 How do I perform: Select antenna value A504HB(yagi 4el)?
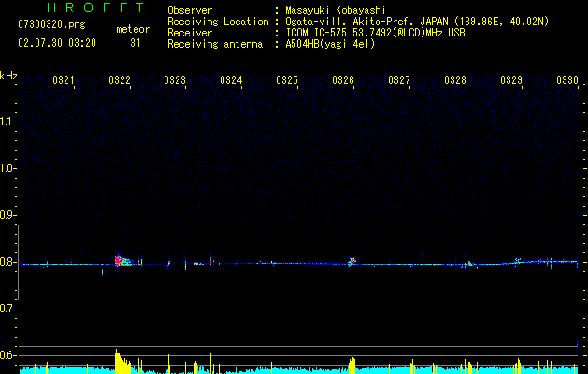tap(330, 44)
